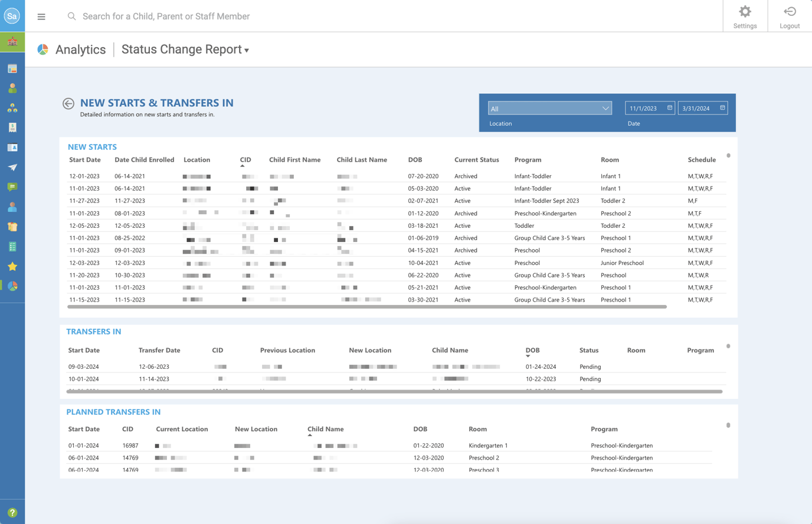Select the Analytics pie chart icon in sidebar

coord(12,286)
